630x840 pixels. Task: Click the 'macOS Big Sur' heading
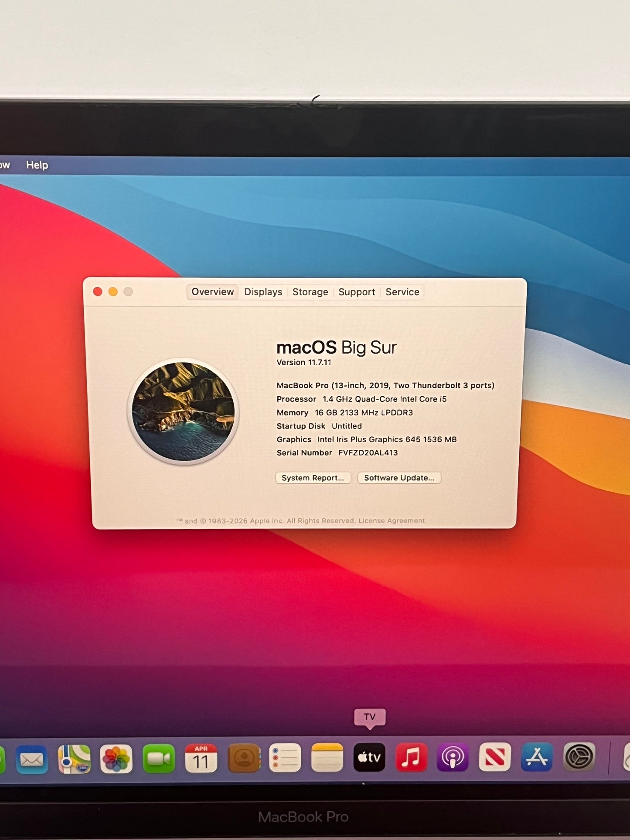tap(337, 347)
